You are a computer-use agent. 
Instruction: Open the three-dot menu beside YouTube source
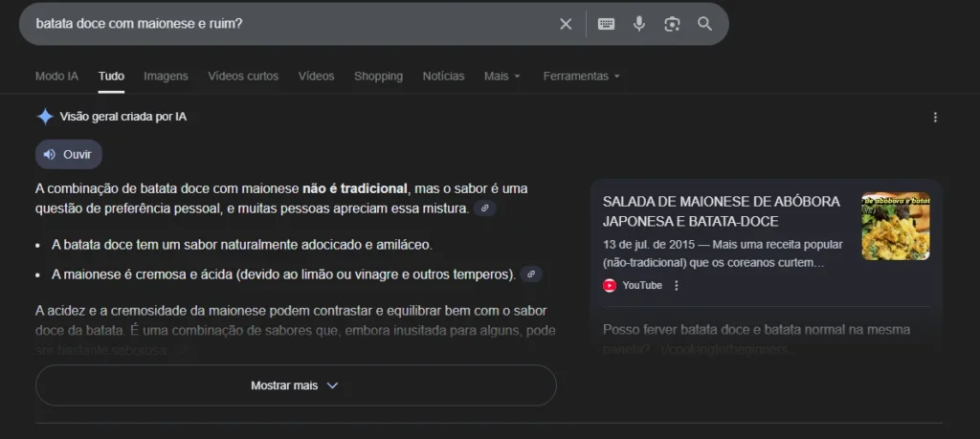pyautogui.click(x=677, y=285)
